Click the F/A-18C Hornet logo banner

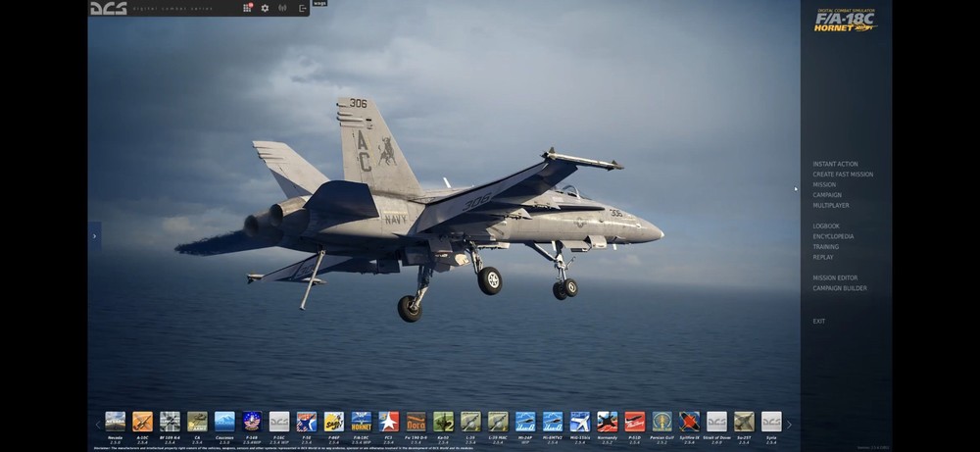coord(845,20)
